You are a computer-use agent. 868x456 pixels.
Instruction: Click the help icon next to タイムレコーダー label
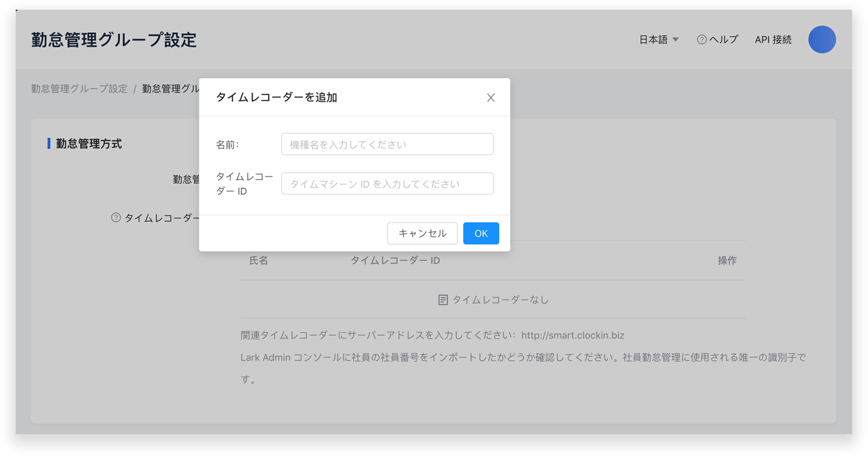[116, 218]
